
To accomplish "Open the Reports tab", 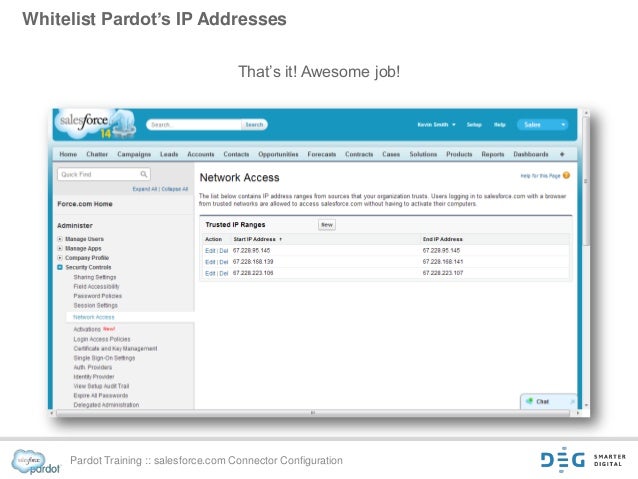I will click(493, 154).
